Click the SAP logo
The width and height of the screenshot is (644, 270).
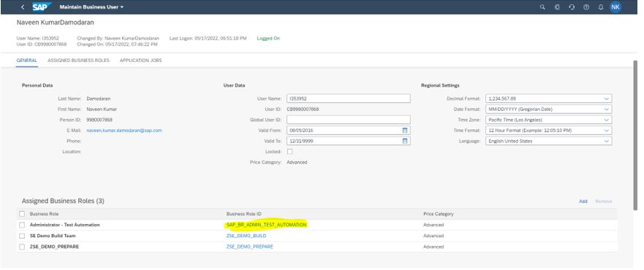pyautogui.click(x=42, y=7)
